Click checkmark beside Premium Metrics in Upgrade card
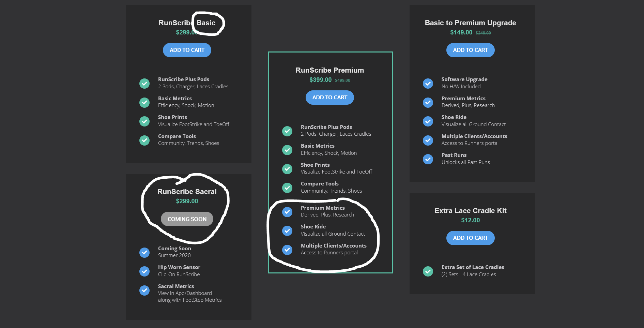Viewport: 644px width, 328px height. pos(428,102)
